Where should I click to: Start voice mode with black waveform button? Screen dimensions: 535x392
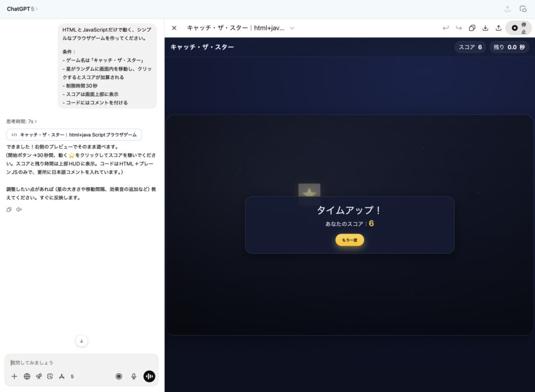pos(149,376)
